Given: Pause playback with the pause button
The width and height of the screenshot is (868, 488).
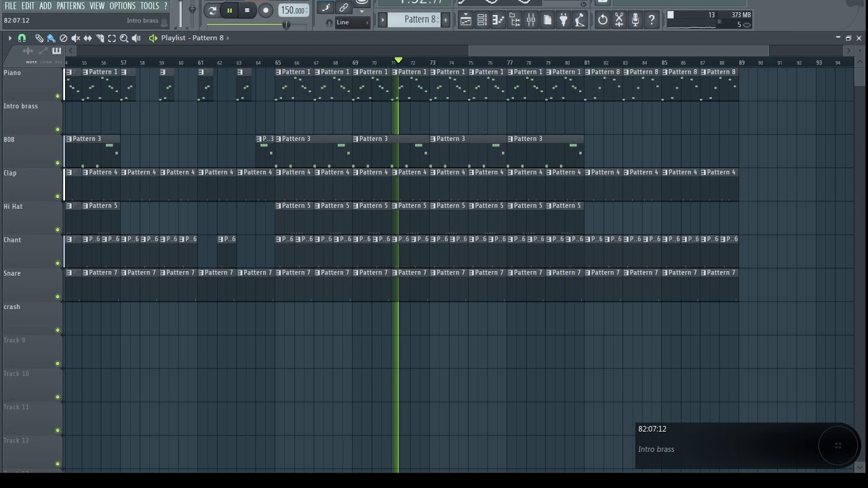Looking at the screenshot, I should [230, 10].
